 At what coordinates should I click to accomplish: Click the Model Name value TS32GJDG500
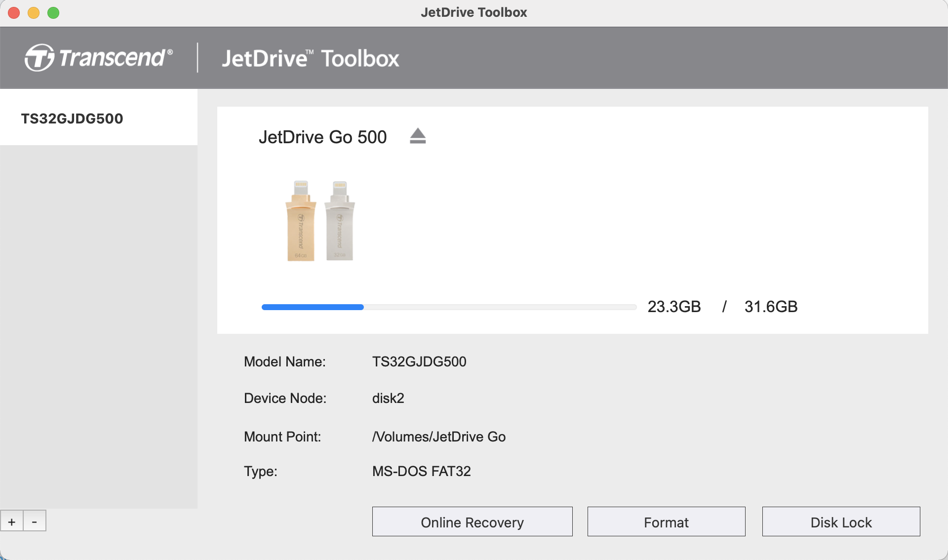(x=419, y=361)
